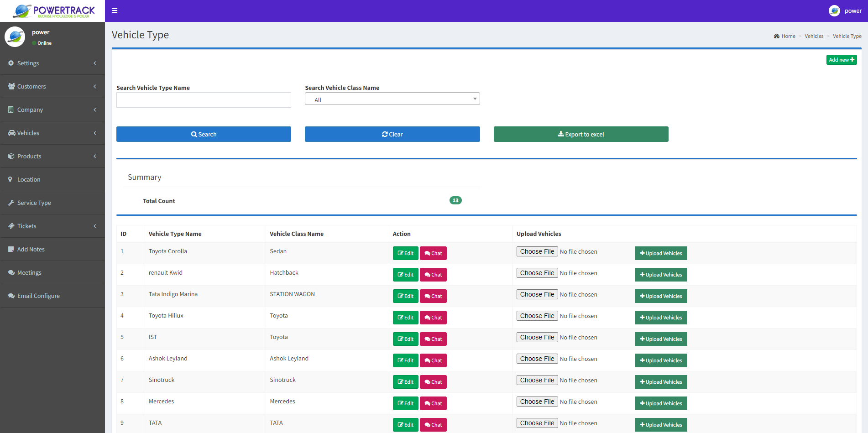The width and height of the screenshot is (868, 433).
Task: Click the Location pin icon in sidebar
Action: point(10,179)
